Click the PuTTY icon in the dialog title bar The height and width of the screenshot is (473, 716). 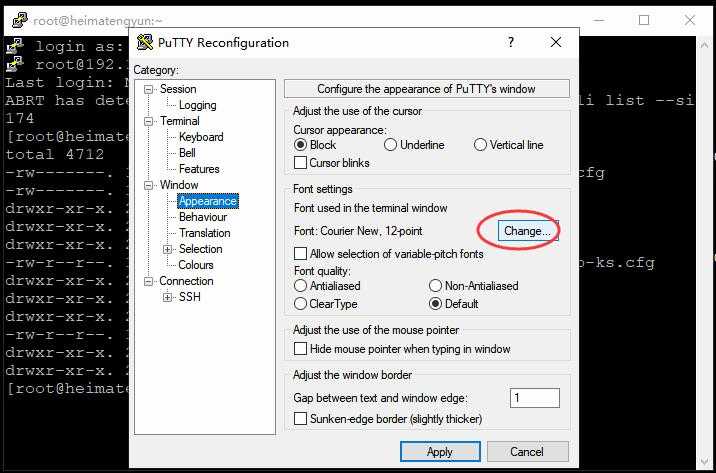click(x=145, y=42)
